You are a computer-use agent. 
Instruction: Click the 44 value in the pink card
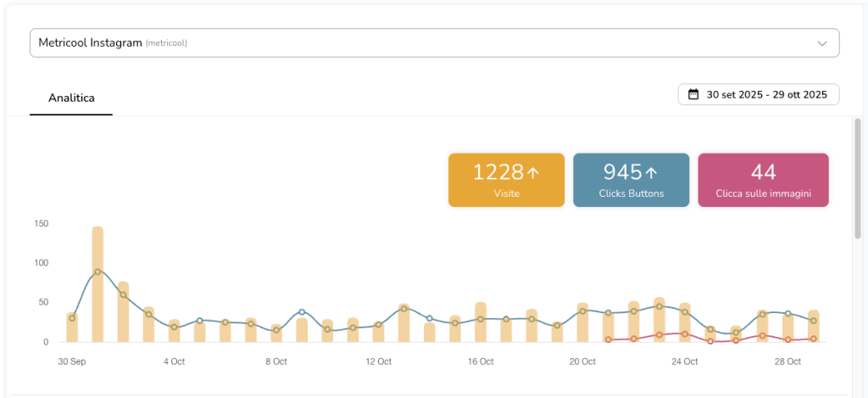(x=763, y=172)
